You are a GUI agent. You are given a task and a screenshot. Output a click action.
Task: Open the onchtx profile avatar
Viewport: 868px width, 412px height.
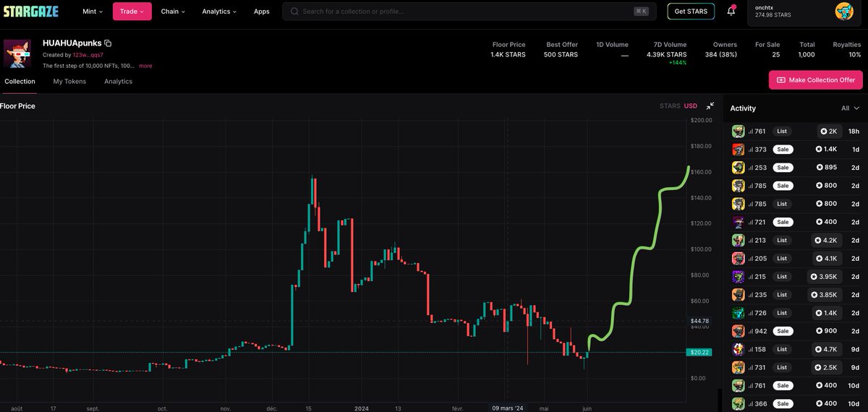tap(844, 11)
